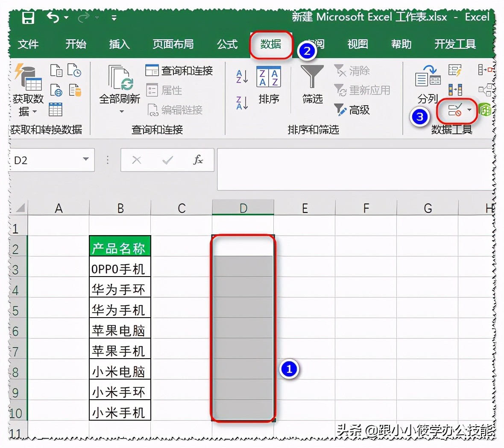Open the Name Box dropdown arrow
The image size is (504, 448).
click(x=85, y=159)
